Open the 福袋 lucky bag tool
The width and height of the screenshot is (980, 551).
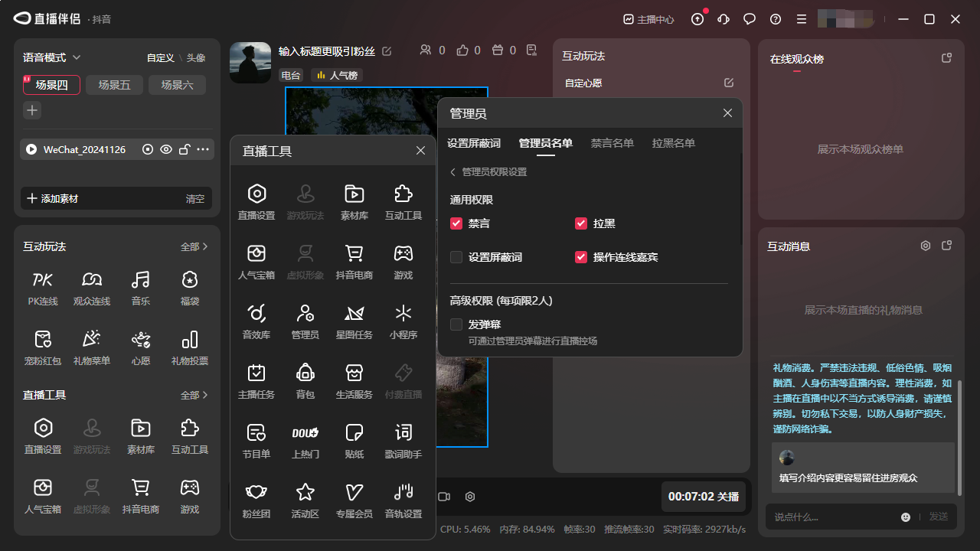coord(190,288)
